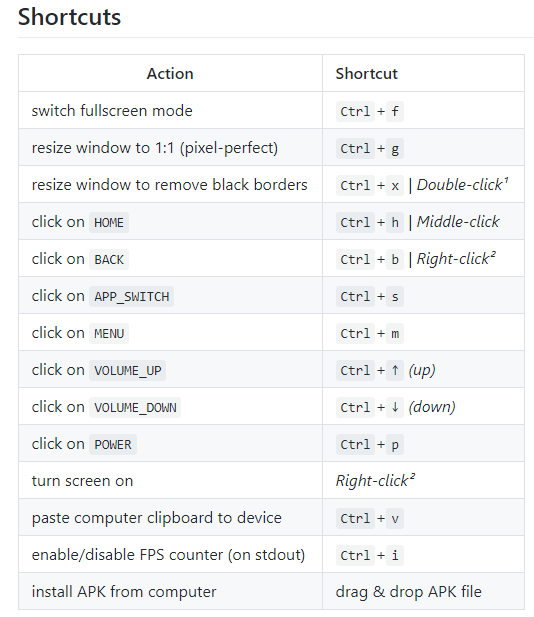Viewport: 534px width, 617px height.
Task: Click the MENU code label
Action: (x=109, y=333)
